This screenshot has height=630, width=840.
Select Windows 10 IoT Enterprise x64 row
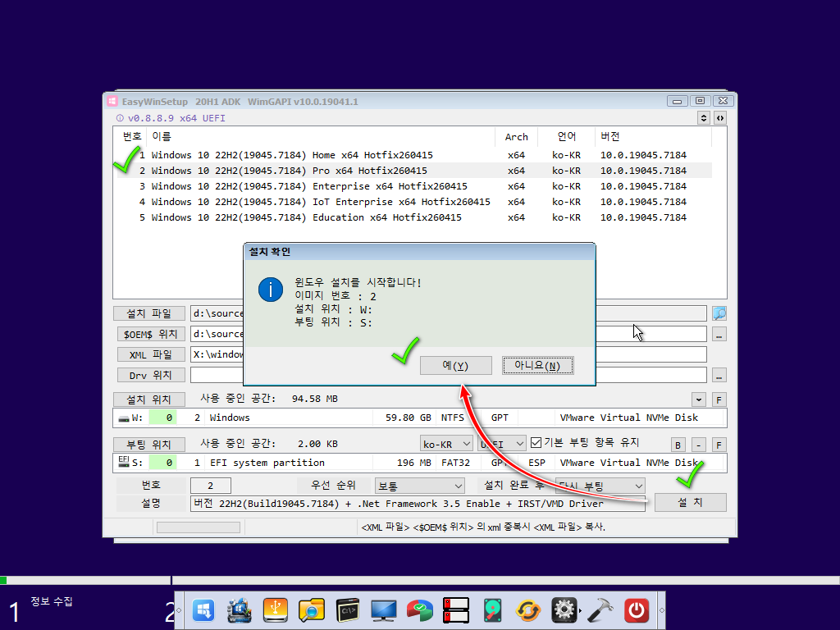tap(414, 202)
